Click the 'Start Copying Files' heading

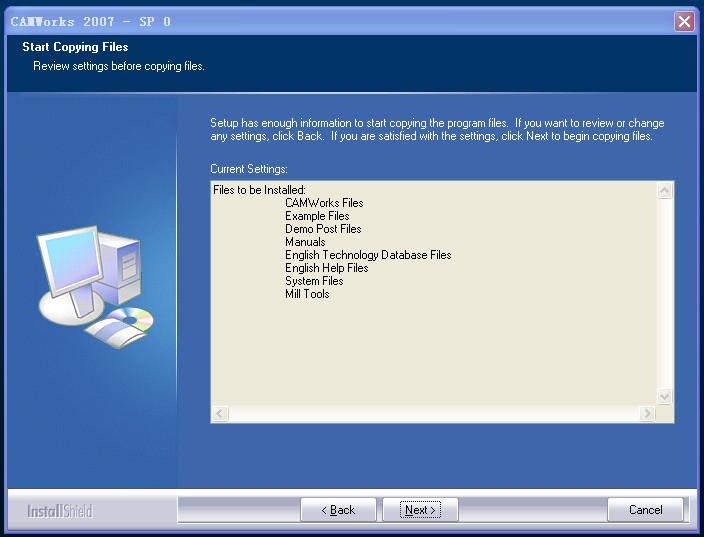click(x=75, y=47)
